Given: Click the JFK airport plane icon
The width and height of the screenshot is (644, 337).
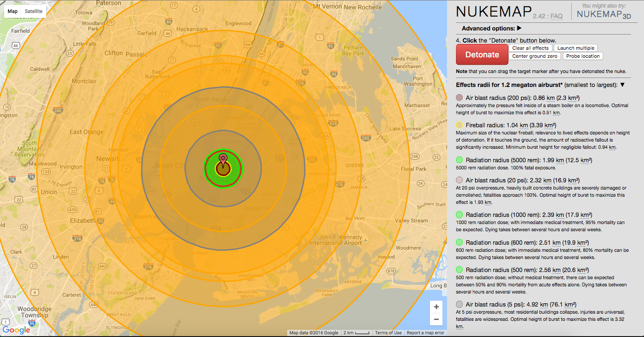Looking at the screenshot, I should 365,240.
